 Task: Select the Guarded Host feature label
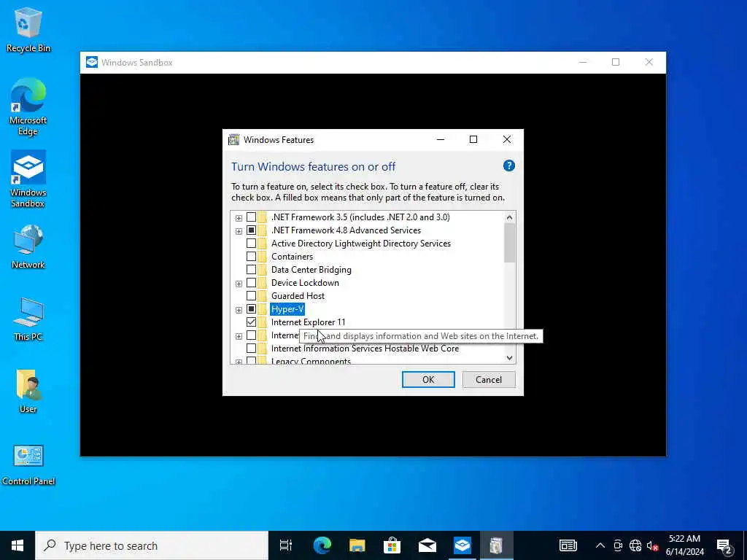coord(298,296)
